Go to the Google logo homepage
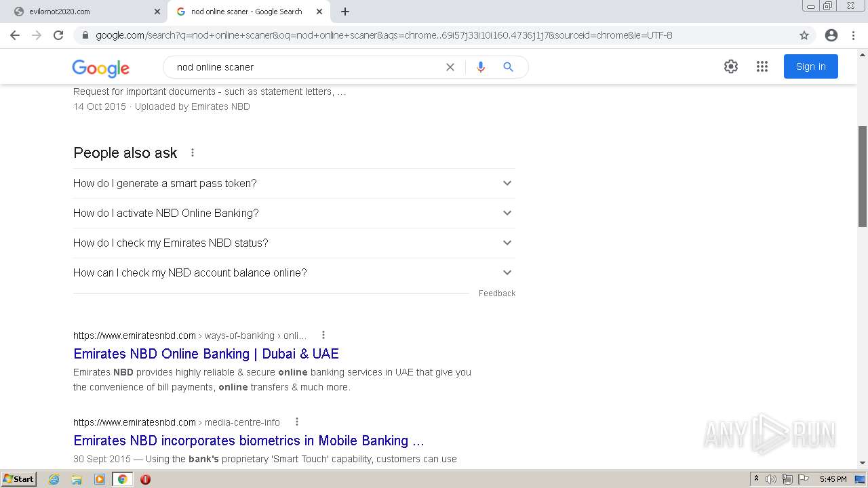Viewport: 868px width, 488px height. click(x=100, y=68)
